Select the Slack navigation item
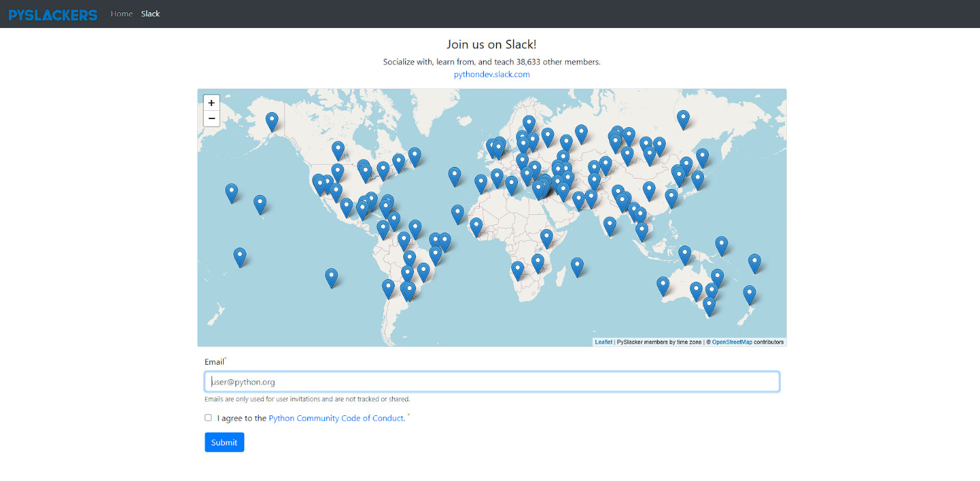Screen dimensions: 980x481 (151, 13)
